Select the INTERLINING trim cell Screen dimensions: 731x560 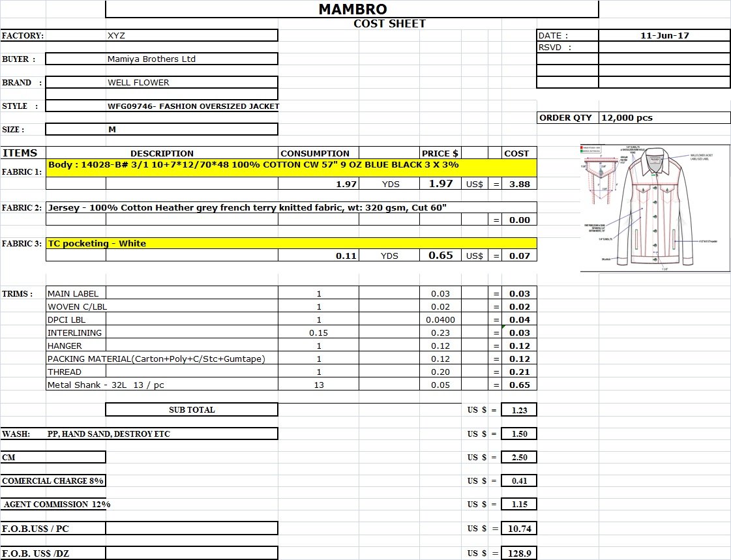point(76,332)
